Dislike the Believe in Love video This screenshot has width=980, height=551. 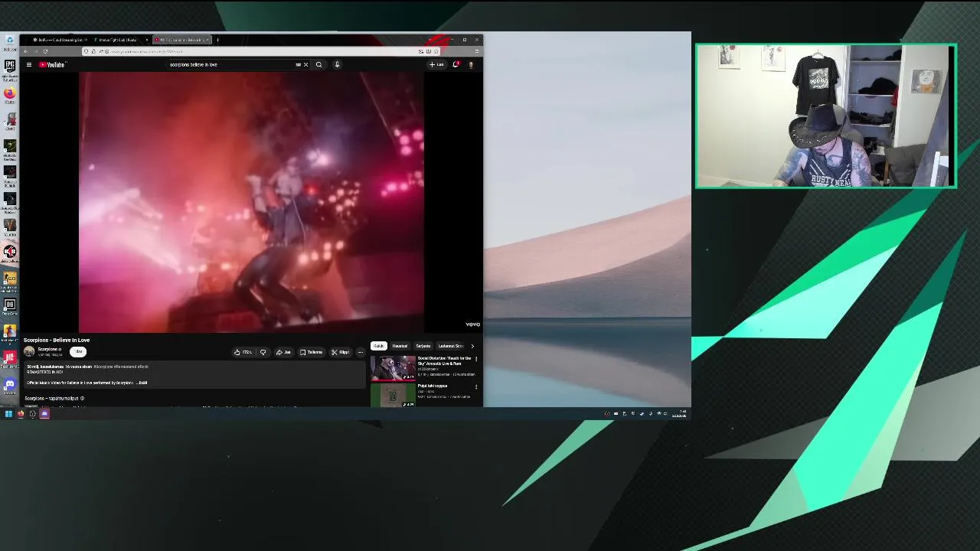point(263,352)
